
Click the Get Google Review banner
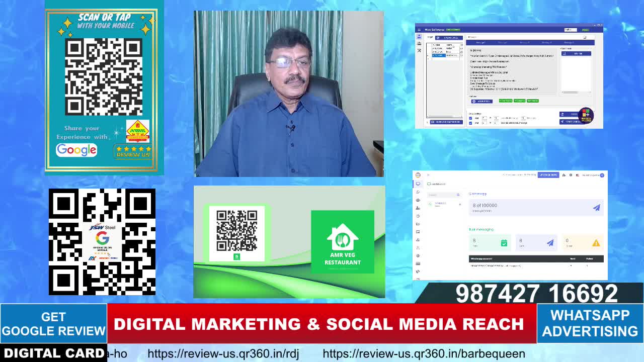click(x=53, y=324)
